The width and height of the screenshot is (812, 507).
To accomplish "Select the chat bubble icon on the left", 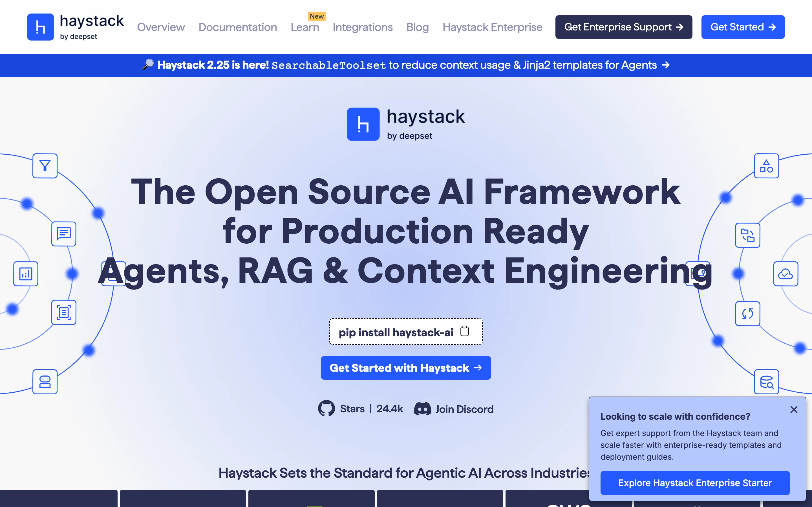I will 63,234.
